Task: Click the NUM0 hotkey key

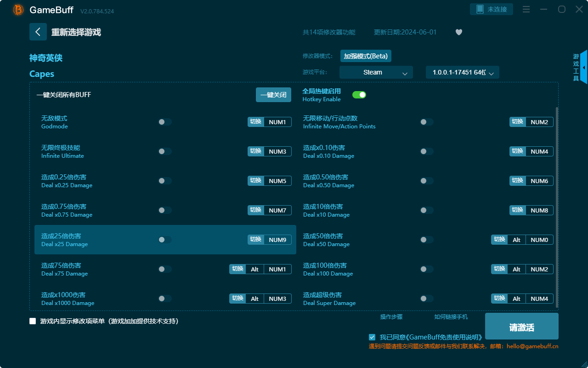Action: (539, 240)
